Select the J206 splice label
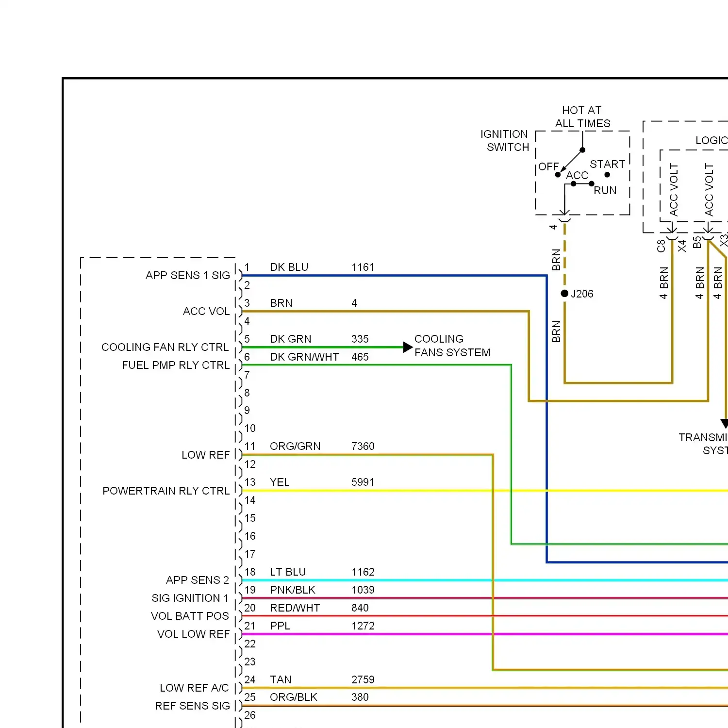The image size is (728, 728). [582, 294]
